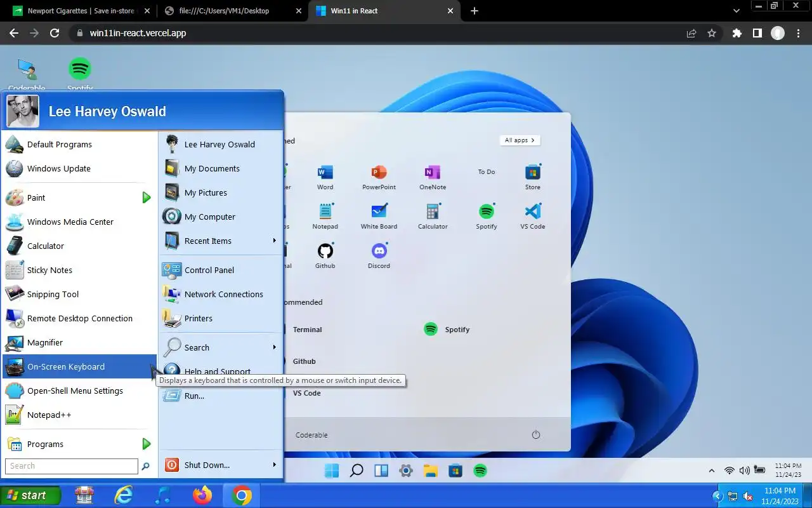812x508 pixels.
Task: Open Network Connections
Action: tap(220, 294)
